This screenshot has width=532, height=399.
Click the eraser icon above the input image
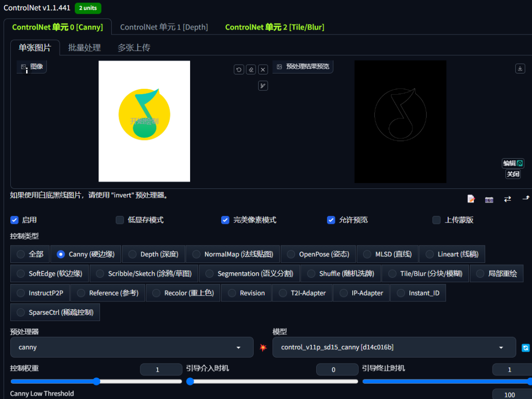pyautogui.click(x=251, y=70)
